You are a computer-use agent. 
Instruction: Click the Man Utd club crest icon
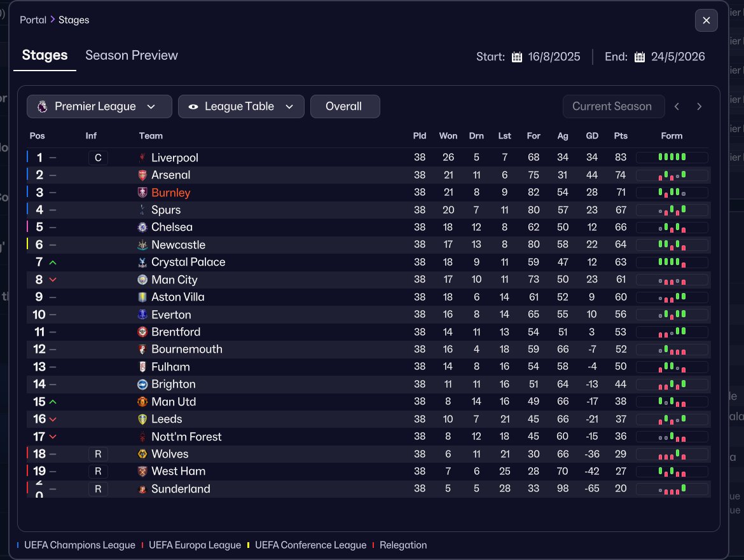pyautogui.click(x=142, y=402)
